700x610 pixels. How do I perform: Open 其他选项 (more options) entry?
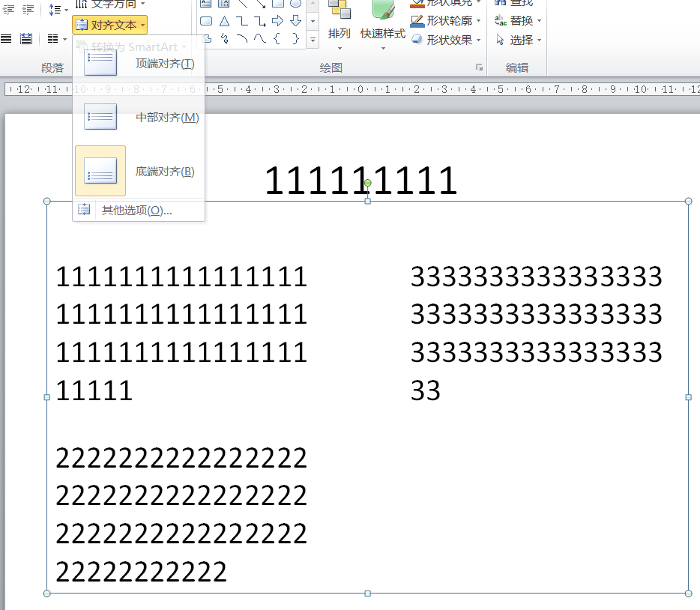pos(136,211)
